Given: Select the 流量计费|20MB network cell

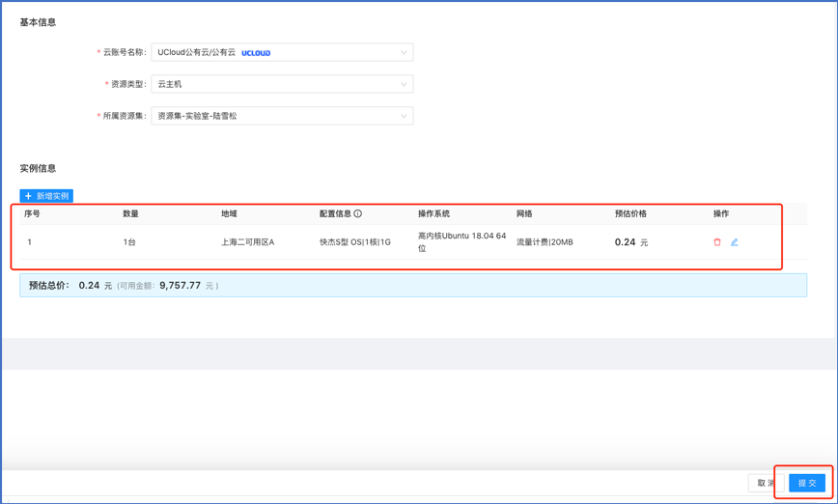Looking at the screenshot, I should pyautogui.click(x=545, y=242).
